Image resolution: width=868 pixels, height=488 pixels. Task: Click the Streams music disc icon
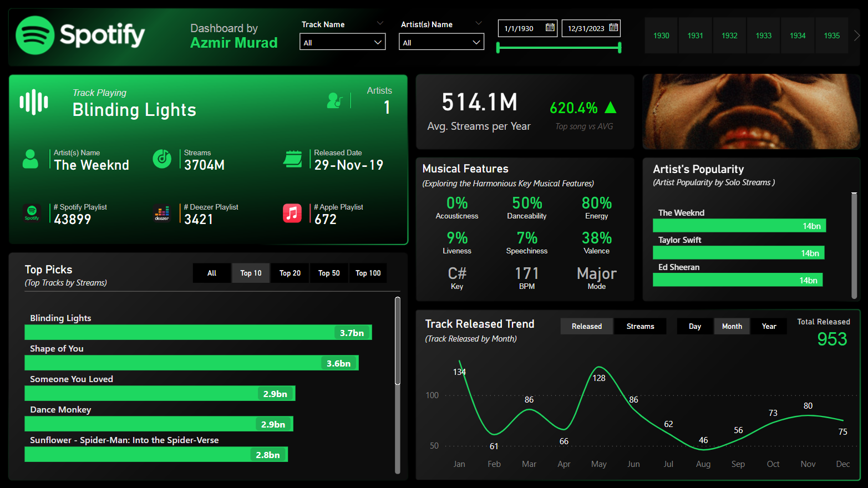coord(162,159)
